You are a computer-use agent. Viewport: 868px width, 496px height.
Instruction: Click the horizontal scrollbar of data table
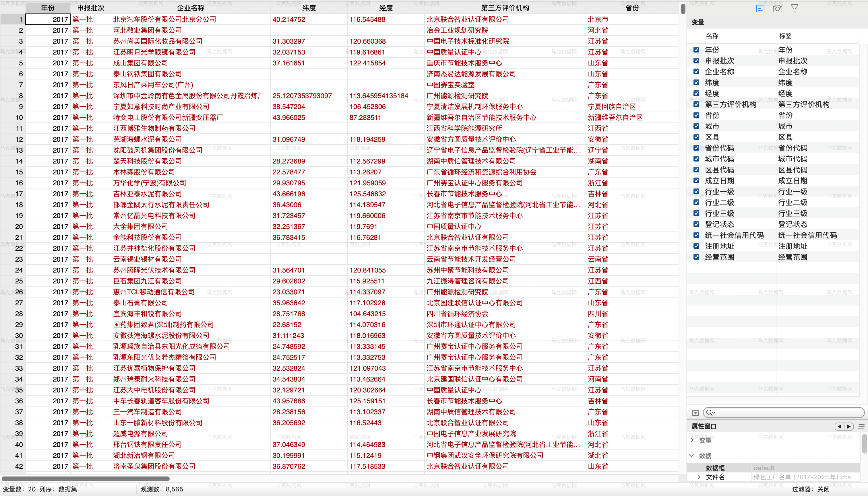pos(86,478)
